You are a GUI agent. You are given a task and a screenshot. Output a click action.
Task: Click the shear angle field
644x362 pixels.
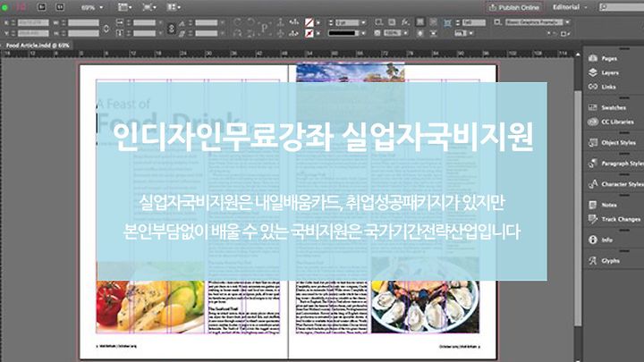[x=207, y=33]
